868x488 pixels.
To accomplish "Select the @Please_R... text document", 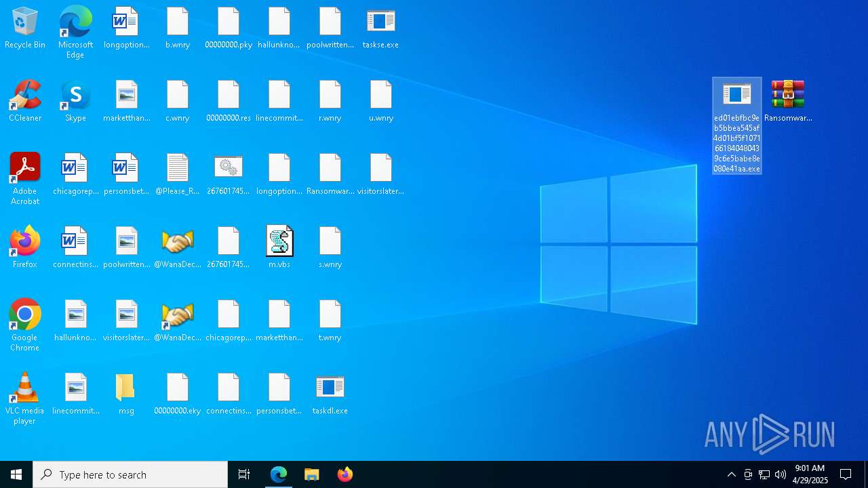I will point(178,175).
